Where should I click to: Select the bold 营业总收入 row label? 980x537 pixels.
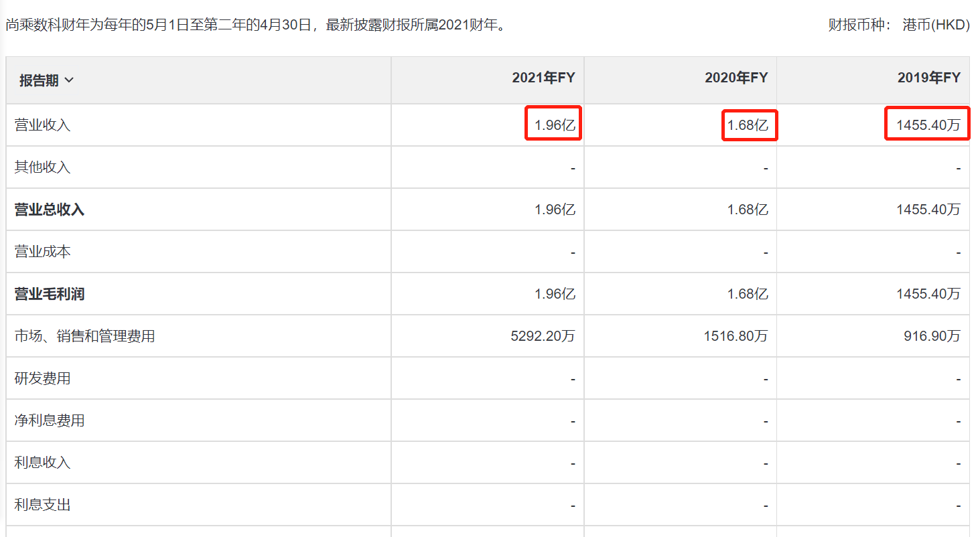point(50,210)
